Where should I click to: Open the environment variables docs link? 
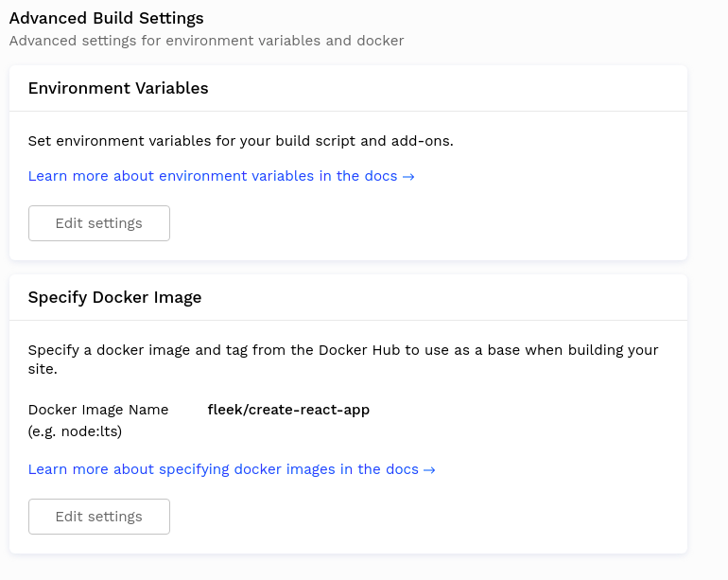[213, 176]
